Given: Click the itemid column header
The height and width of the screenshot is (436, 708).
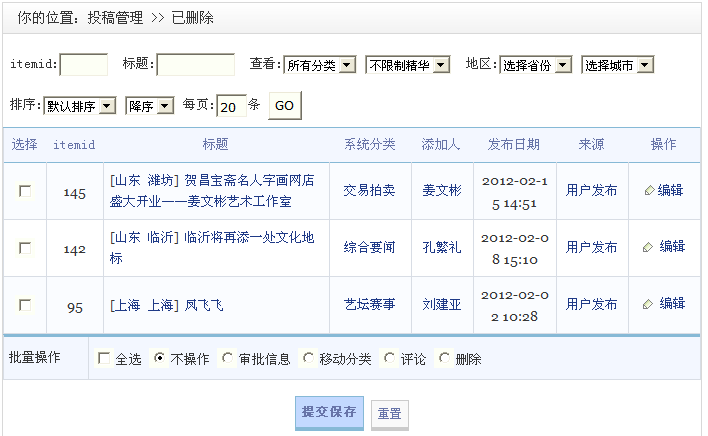Looking at the screenshot, I should [74, 145].
